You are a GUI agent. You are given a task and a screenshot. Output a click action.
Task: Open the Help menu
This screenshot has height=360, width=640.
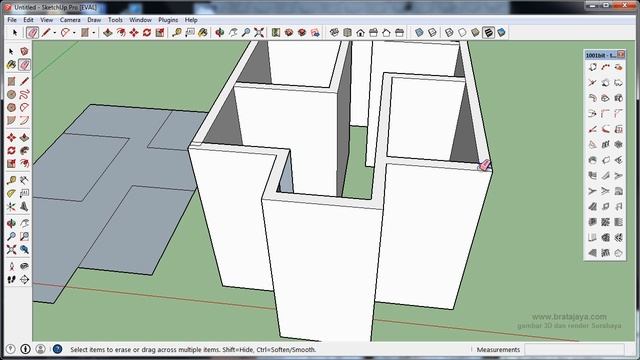(191, 20)
